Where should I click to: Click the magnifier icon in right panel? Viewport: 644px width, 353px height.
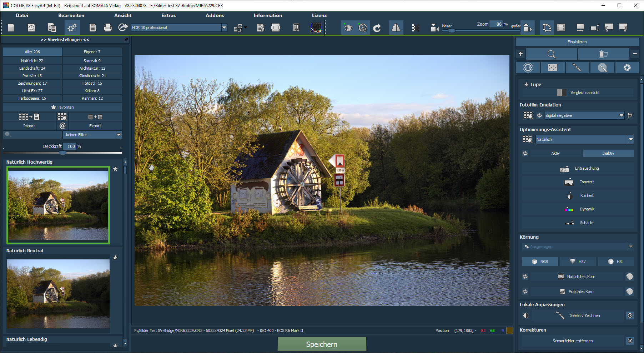[551, 54]
